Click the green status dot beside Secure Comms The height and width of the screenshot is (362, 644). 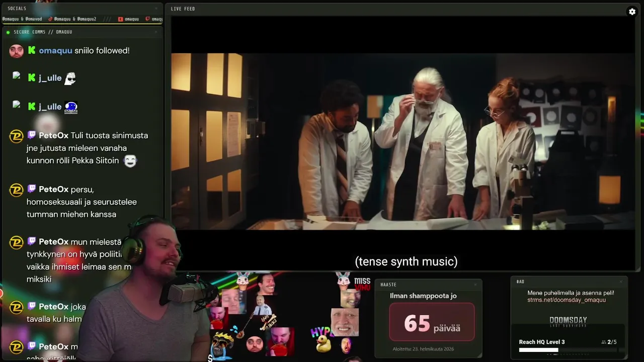click(8, 32)
